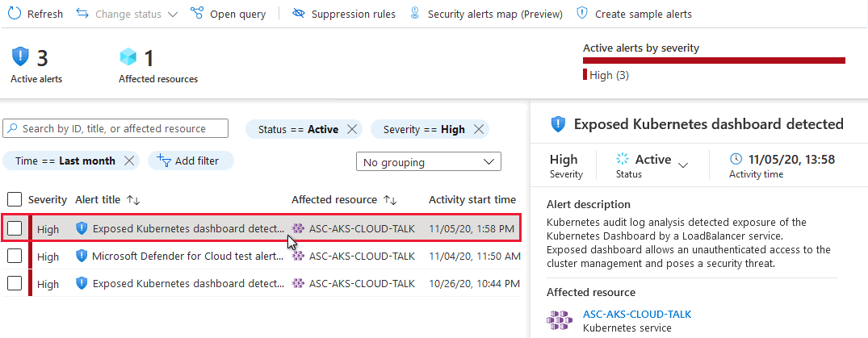Click the Add filter button

pos(191,161)
